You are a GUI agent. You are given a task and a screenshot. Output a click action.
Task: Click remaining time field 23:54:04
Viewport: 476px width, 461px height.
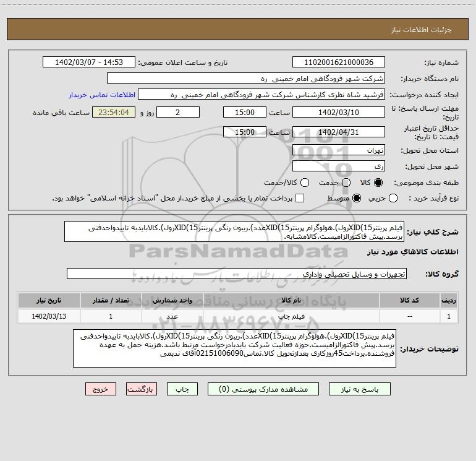tap(114, 112)
